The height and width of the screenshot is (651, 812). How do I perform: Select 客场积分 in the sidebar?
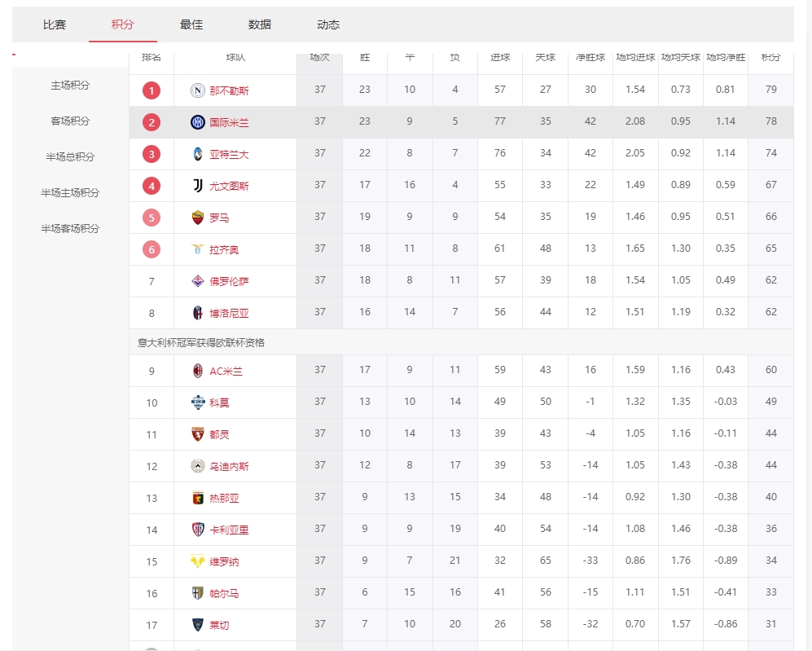[70, 121]
